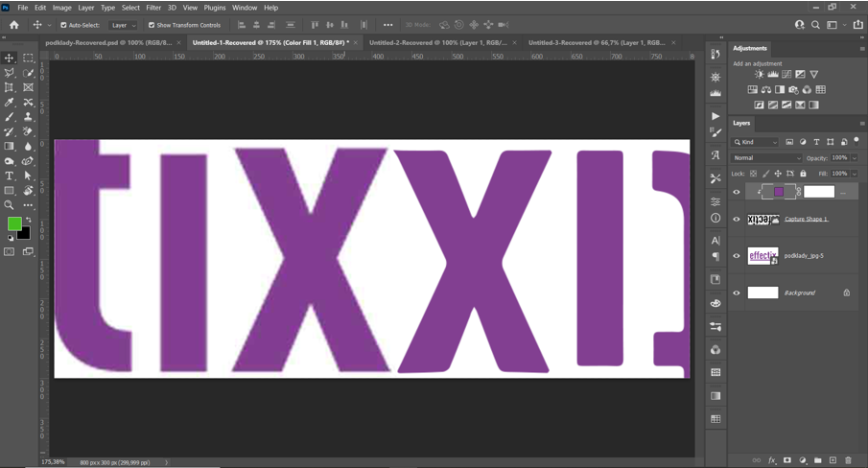Open the background black color swatch
The height and width of the screenshot is (468, 868).
[x=25, y=235]
